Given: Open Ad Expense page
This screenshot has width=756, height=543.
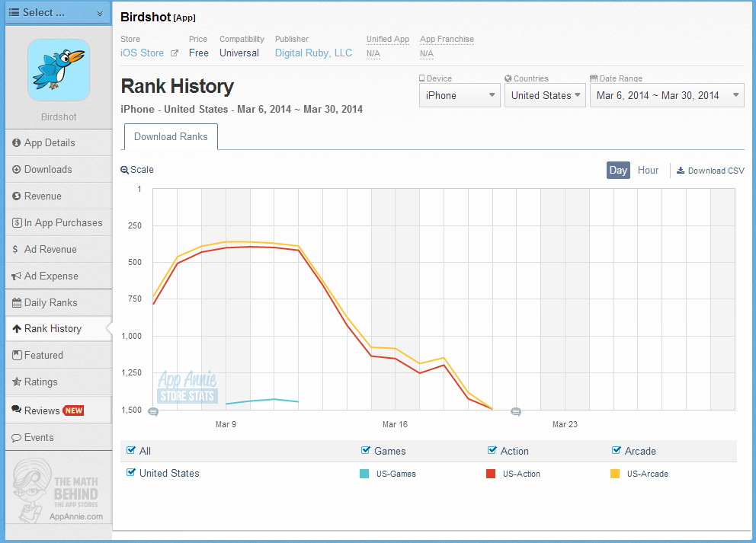Looking at the screenshot, I should click(59, 276).
